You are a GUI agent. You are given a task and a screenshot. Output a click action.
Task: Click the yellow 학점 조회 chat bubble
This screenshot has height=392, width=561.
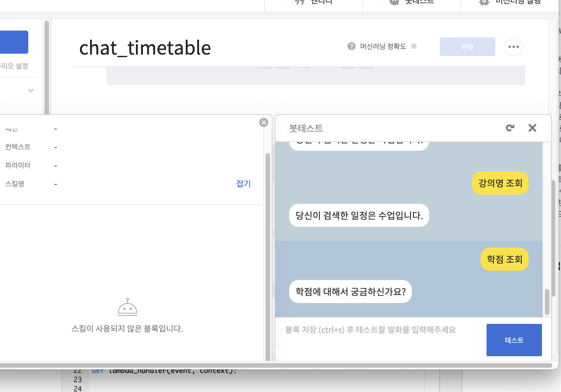click(504, 259)
